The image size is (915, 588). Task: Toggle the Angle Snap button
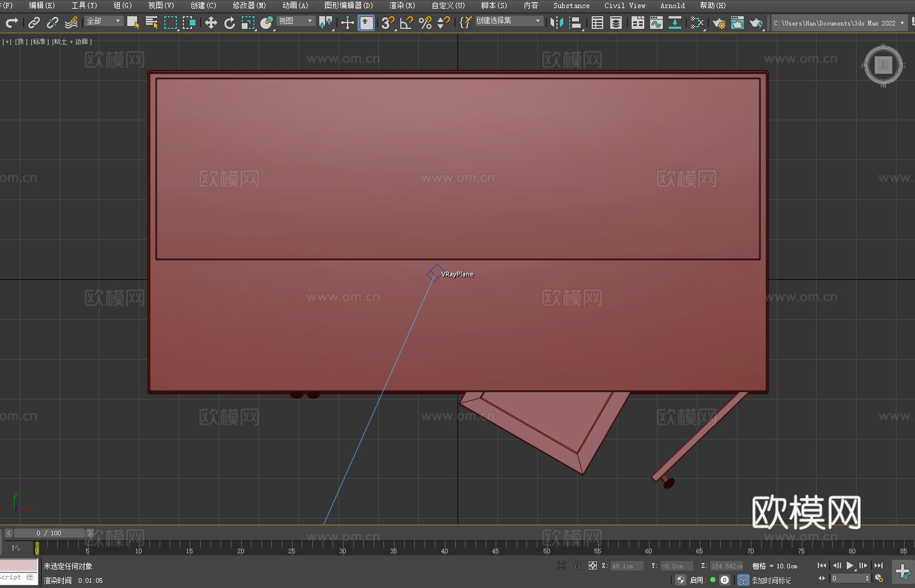(x=407, y=23)
